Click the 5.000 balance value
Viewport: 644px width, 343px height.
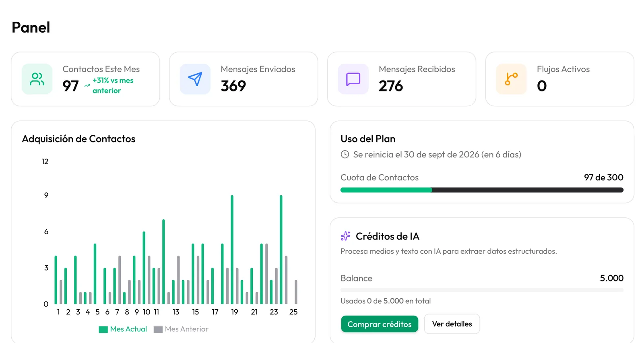612,278
